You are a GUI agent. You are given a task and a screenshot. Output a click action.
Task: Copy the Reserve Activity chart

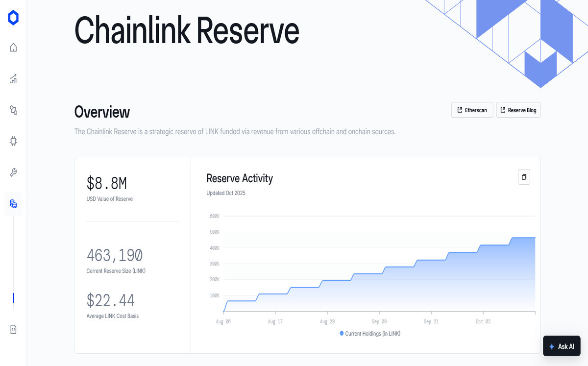524,177
